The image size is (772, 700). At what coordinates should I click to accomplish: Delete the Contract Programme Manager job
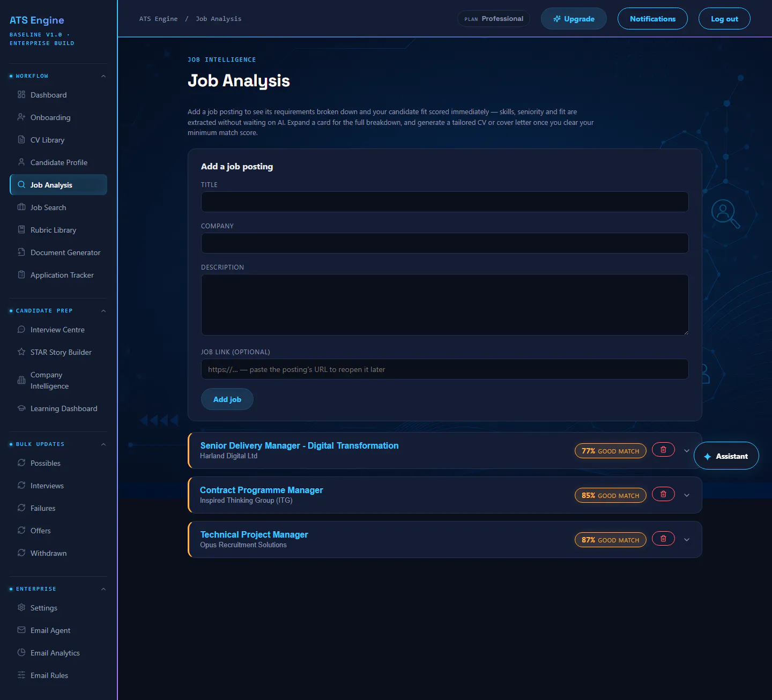[663, 494]
